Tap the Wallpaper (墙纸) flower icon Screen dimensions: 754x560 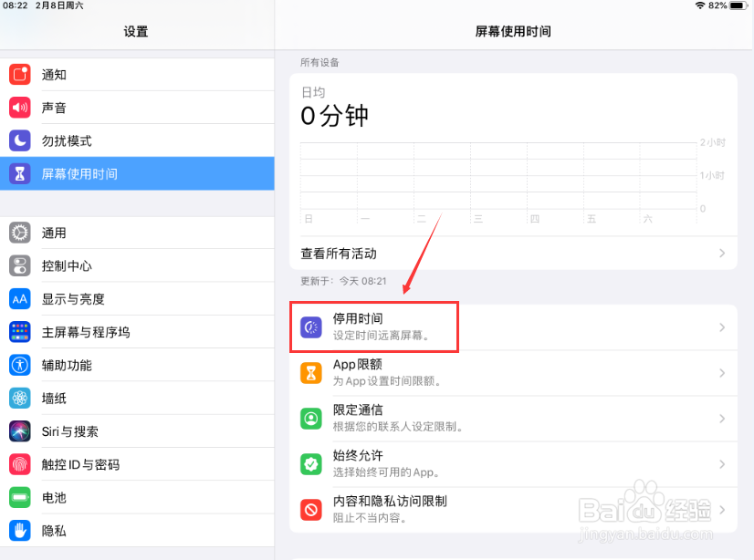click(20, 399)
